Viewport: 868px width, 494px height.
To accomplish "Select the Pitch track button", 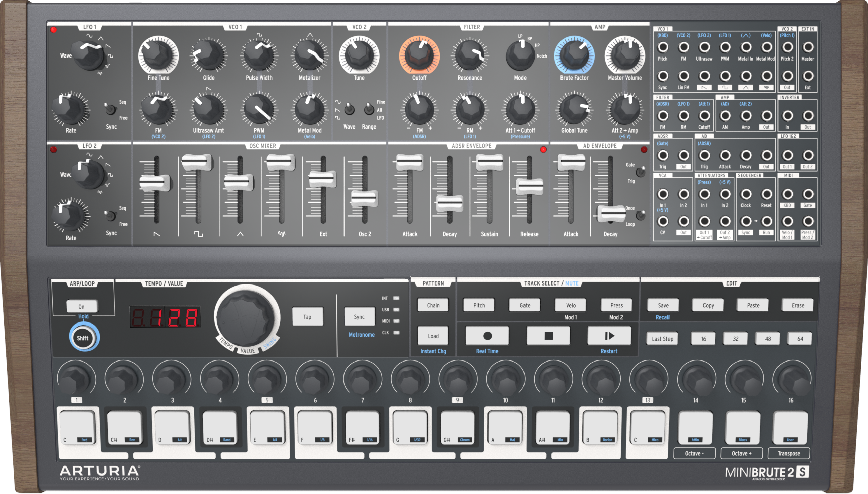I will [x=479, y=305].
